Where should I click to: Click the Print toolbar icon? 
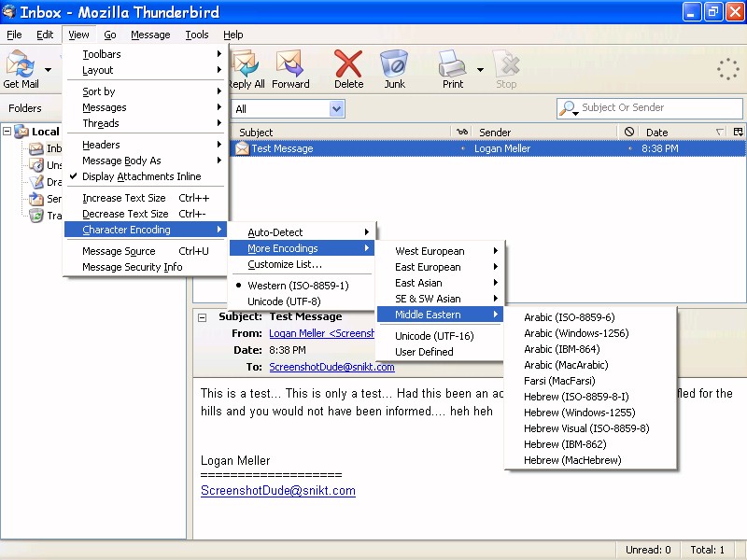(x=452, y=63)
